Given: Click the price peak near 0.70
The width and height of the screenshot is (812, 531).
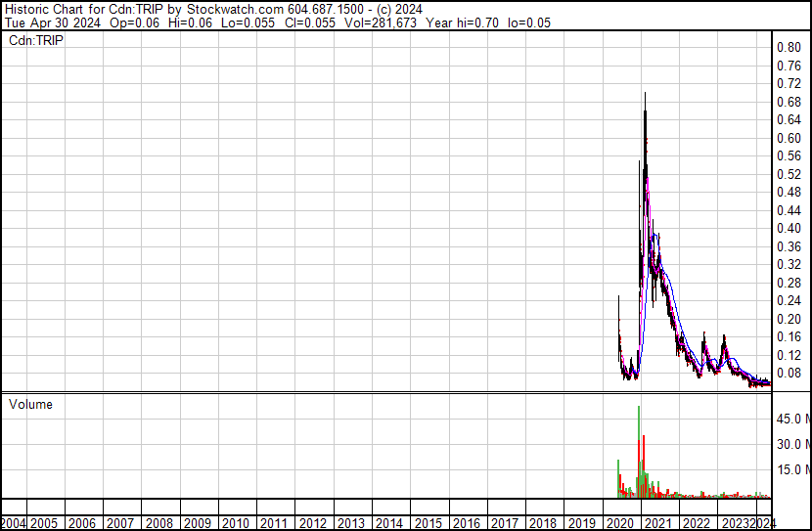Looking at the screenshot, I should [x=645, y=94].
